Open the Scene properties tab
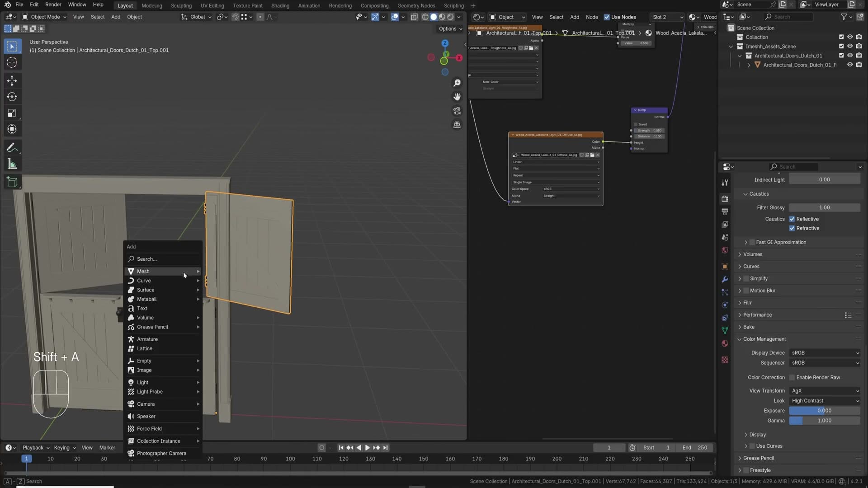Viewport: 868px width, 488px height. (725, 237)
